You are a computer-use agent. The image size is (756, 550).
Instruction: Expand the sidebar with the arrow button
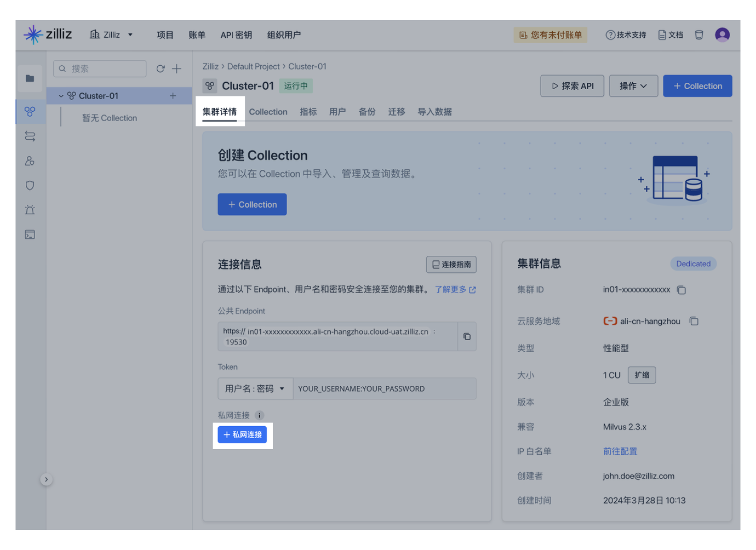coord(46,480)
